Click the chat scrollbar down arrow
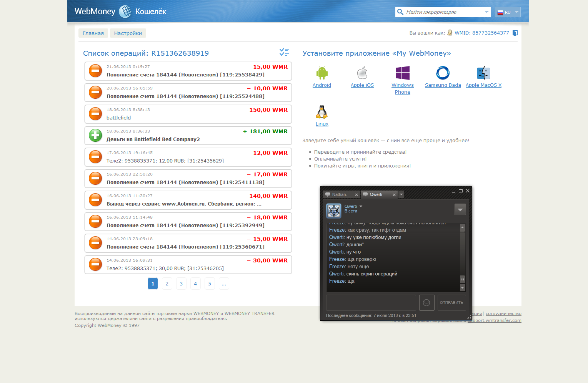The height and width of the screenshot is (383, 588). pos(462,287)
